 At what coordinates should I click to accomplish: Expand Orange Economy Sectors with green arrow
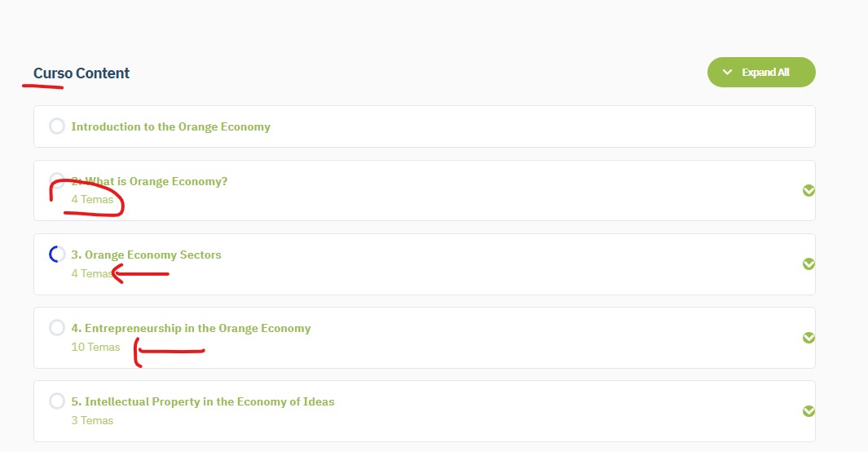point(809,264)
